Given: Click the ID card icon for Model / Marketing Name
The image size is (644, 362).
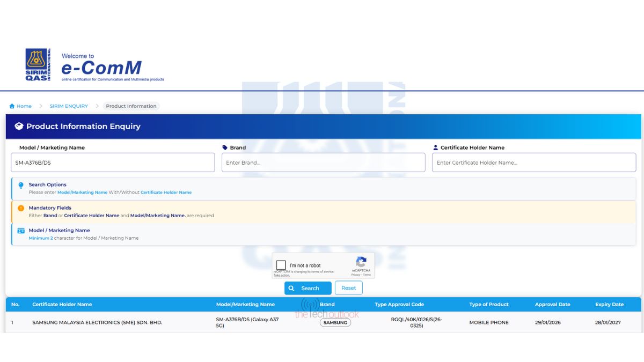Looking at the screenshot, I should click(21, 231).
